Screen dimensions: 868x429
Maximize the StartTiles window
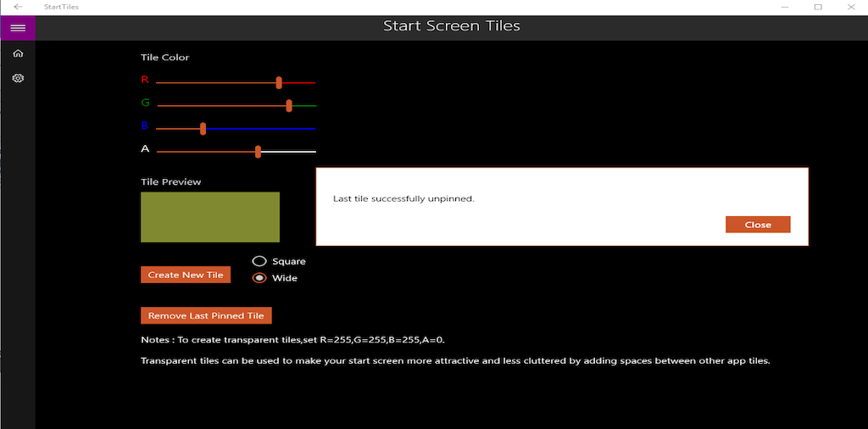pos(818,7)
